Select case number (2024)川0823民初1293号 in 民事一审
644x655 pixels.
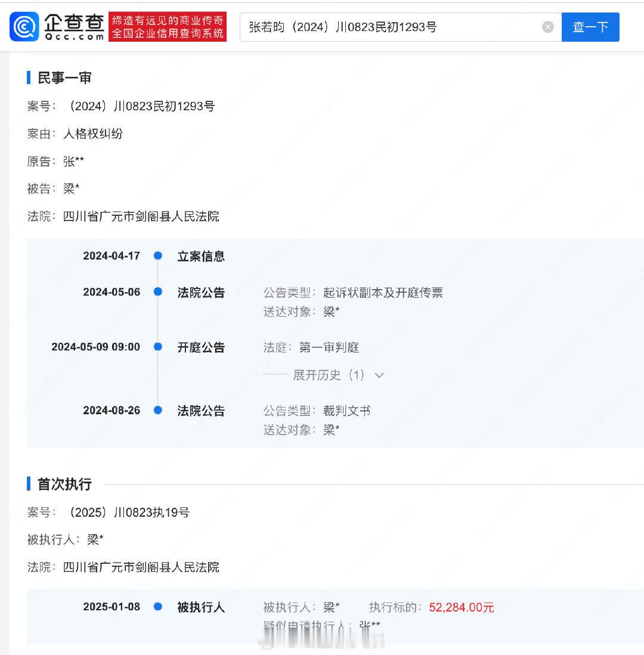click(x=139, y=107)
